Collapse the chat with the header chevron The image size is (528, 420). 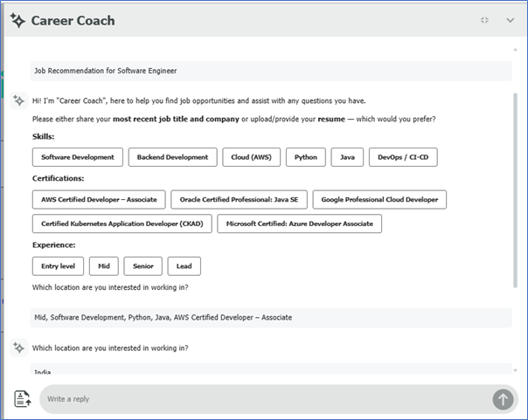[x=511, y=20]
